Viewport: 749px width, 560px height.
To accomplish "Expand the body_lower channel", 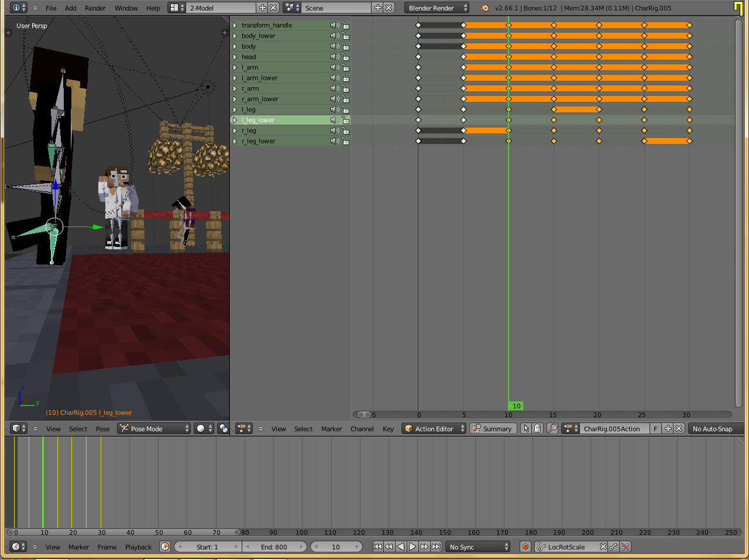I will (x=235, y=36).
